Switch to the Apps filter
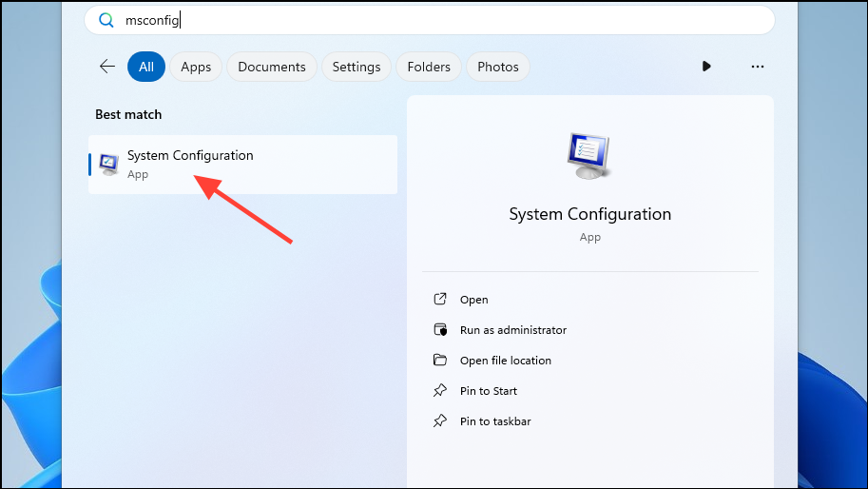 pyautogui.click(x=196, y=67)
